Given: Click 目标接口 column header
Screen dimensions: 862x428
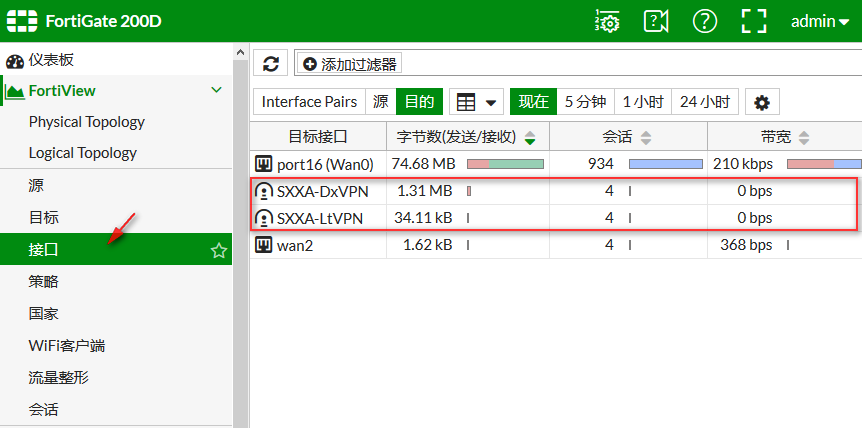Looking at the screenshot, I should tap(318, 136).
